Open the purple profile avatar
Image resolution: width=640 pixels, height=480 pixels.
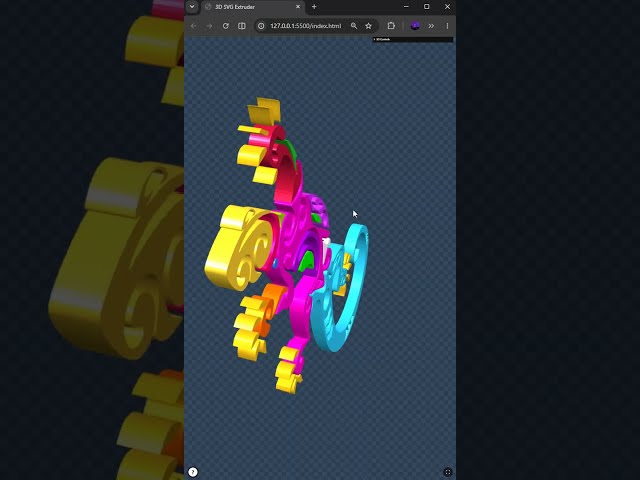click(415, 26)
